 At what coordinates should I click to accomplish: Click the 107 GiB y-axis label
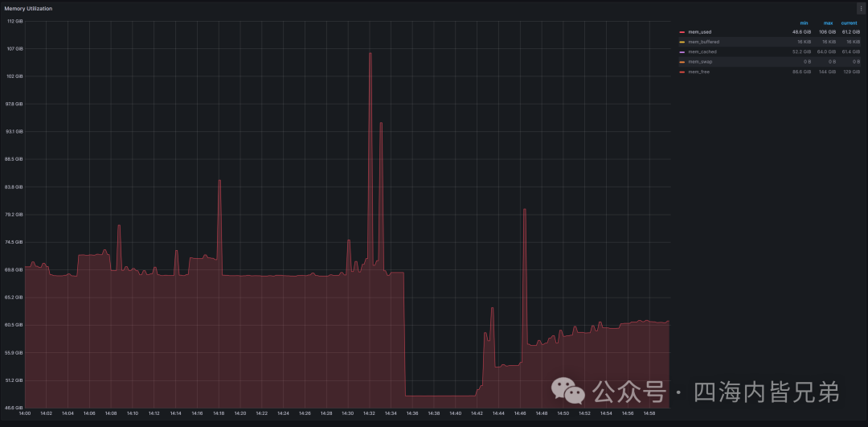click(x=15, y=49)
